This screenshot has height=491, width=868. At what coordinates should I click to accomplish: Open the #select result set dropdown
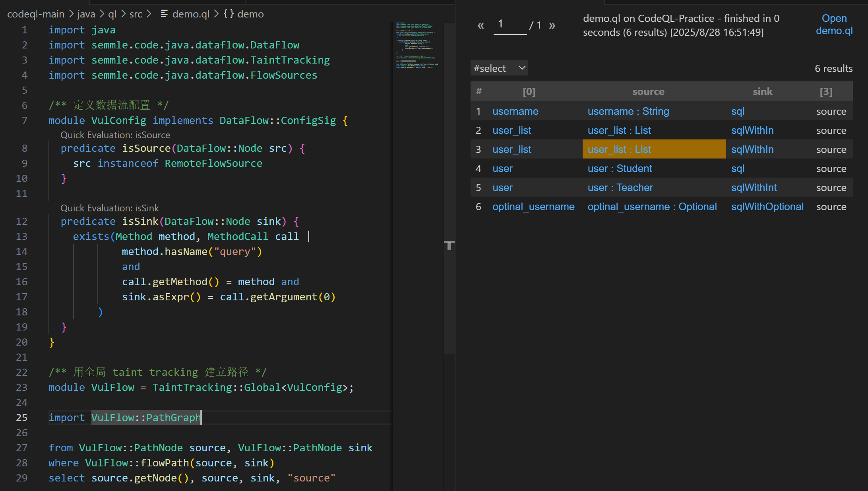tap(499, 68)
